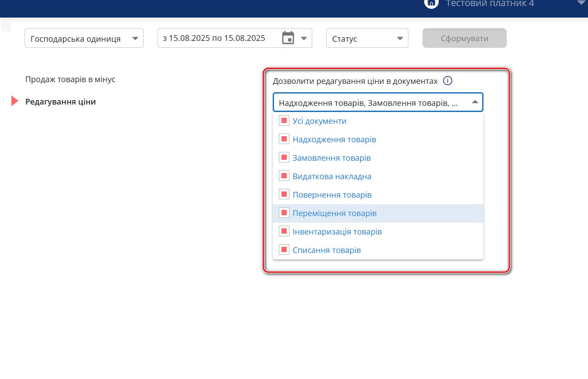
Task: Toggle the Списання товарів checkbox
Action: coord(284,250)
